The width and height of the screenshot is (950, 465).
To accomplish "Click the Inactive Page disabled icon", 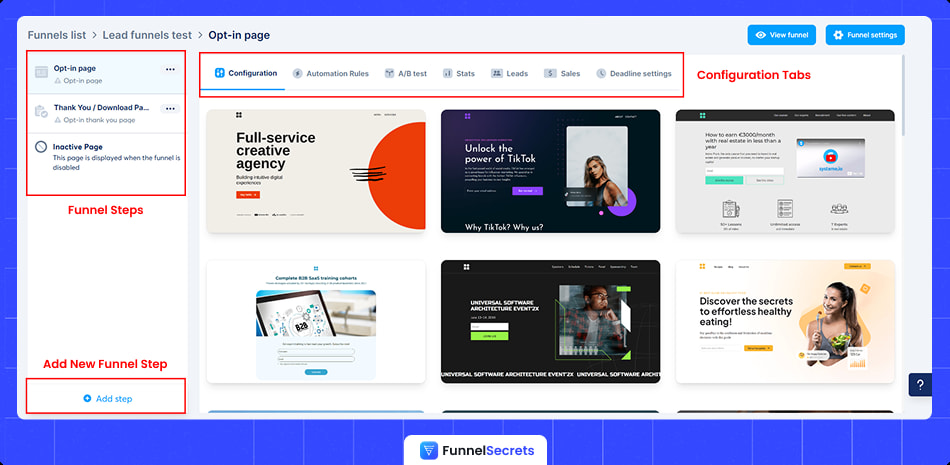I will point(41,147).
